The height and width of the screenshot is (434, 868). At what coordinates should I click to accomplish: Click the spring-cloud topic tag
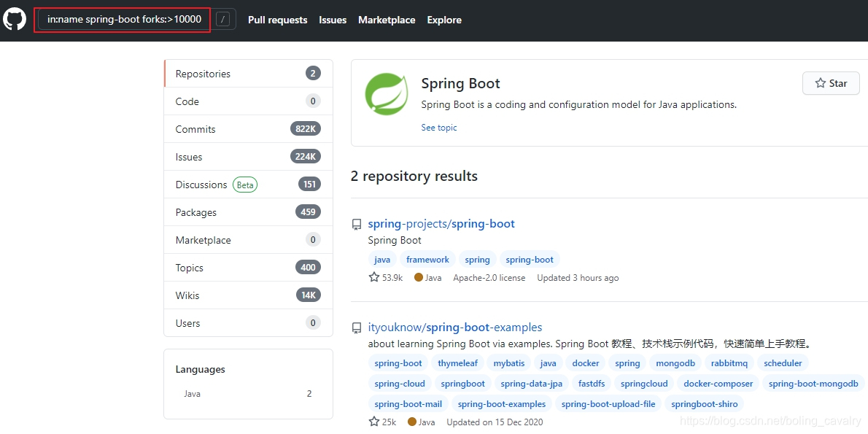[400, 384]
